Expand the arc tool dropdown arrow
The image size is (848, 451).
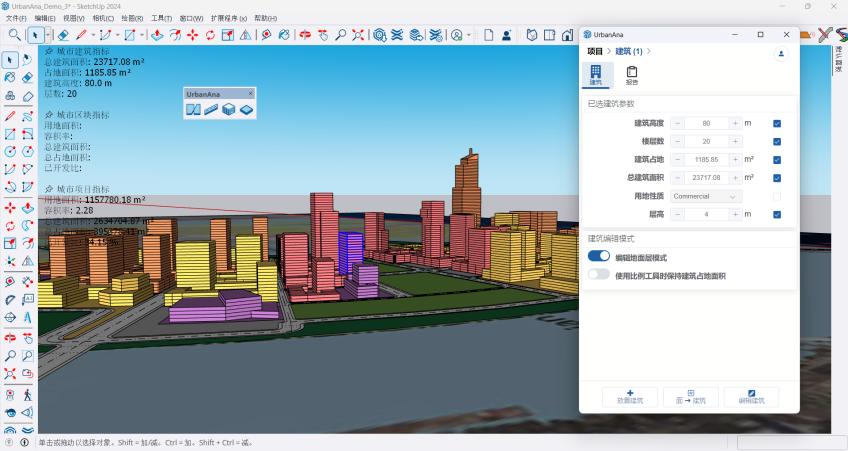(117, 35)
